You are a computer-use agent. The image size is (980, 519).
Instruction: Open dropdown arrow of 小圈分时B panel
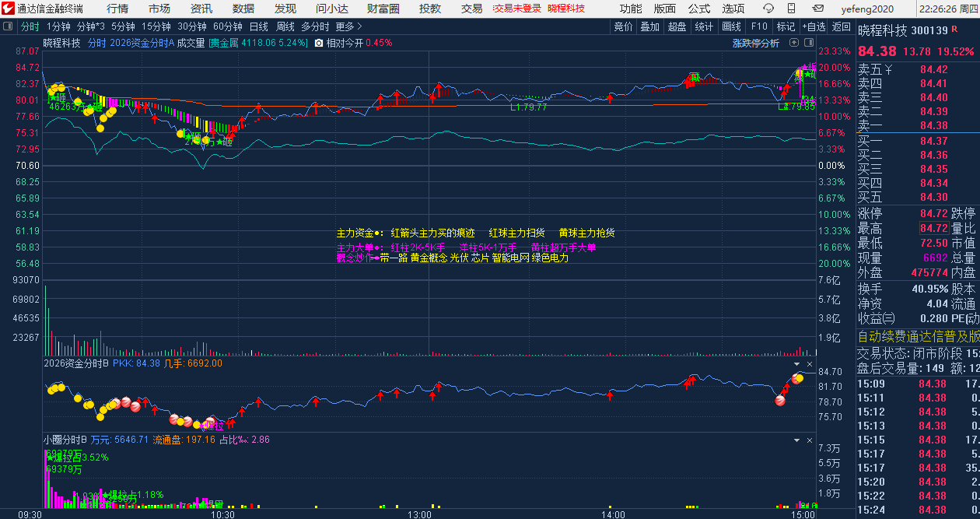click(796, 440)
